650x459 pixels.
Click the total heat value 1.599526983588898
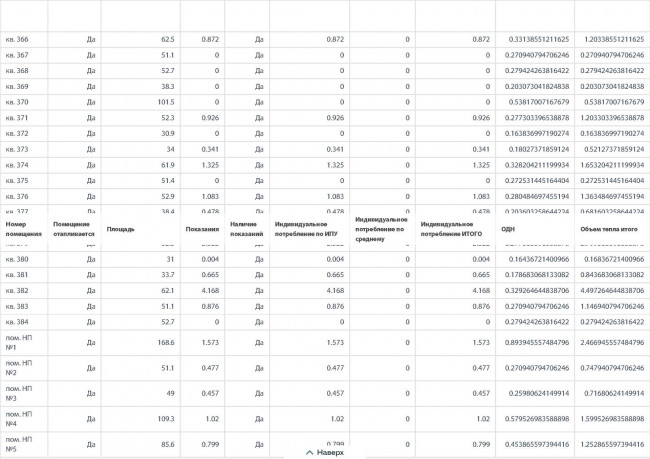coord(612,419)
